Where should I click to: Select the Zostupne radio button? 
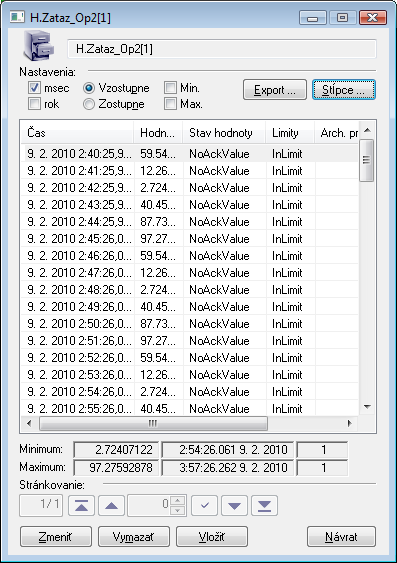tap(89, 104)
